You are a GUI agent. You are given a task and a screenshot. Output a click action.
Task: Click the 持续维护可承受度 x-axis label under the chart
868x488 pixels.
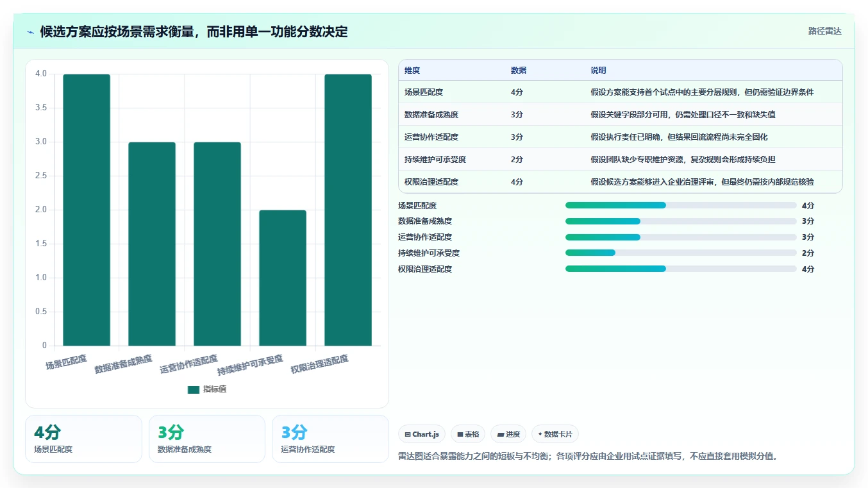tap(250, 365)
